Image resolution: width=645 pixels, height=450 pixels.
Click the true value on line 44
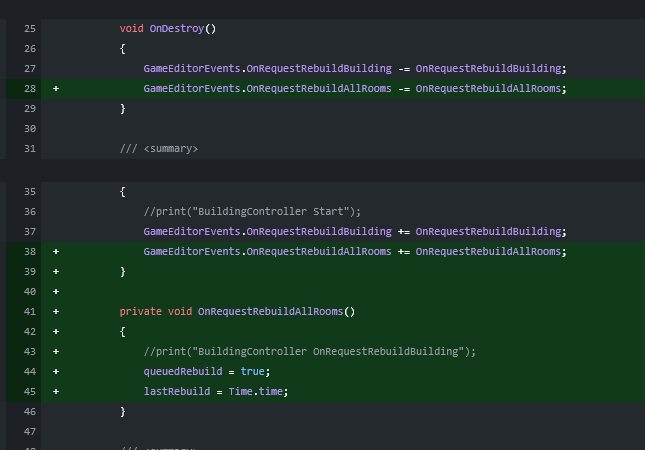click(255, 371)
